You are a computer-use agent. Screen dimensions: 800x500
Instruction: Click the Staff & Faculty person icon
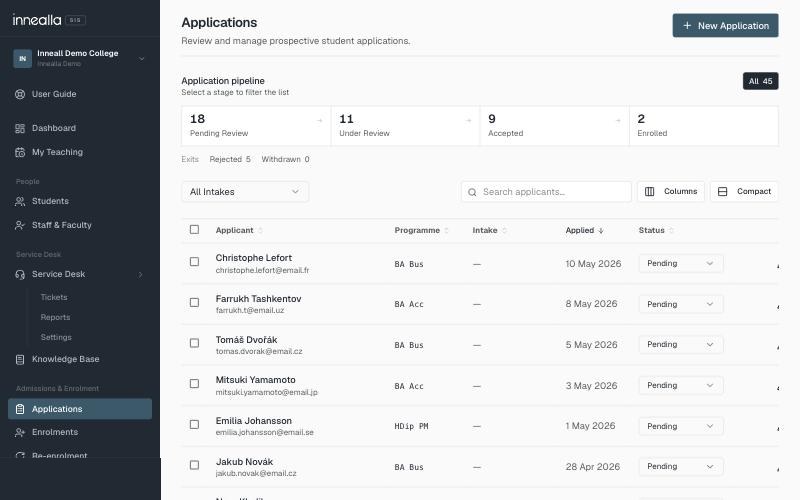[20, 226]
